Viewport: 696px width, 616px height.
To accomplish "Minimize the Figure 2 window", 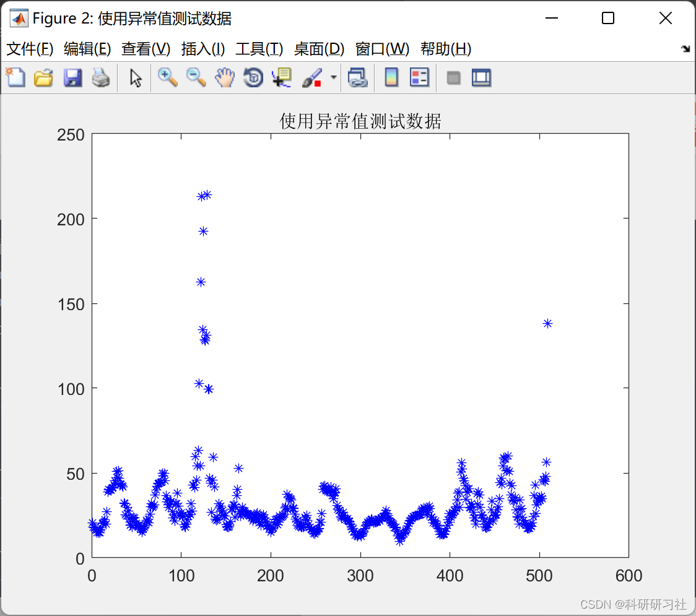I will pos(551,18).
